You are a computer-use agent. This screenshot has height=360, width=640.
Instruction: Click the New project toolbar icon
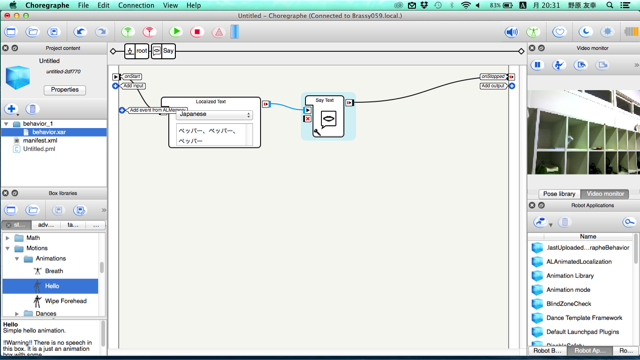pyautogui.click(x=11, y=32)
